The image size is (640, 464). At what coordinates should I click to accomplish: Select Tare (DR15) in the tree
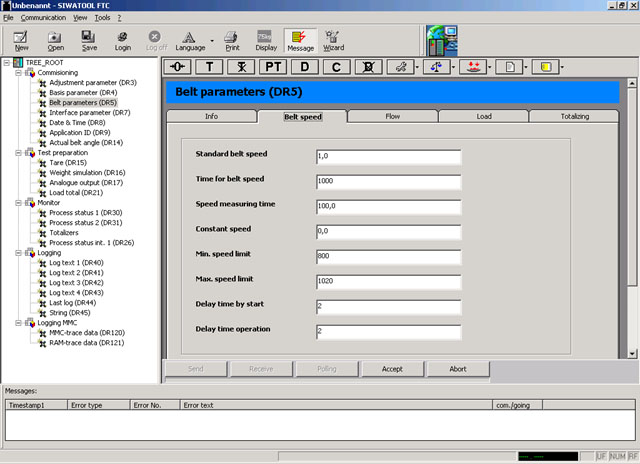coord(68,162)
